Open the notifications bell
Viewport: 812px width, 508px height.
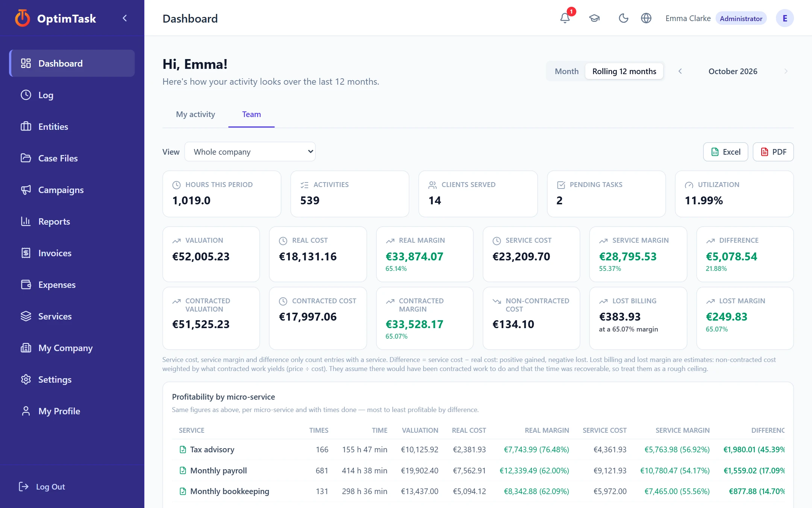tap(565, 18)
